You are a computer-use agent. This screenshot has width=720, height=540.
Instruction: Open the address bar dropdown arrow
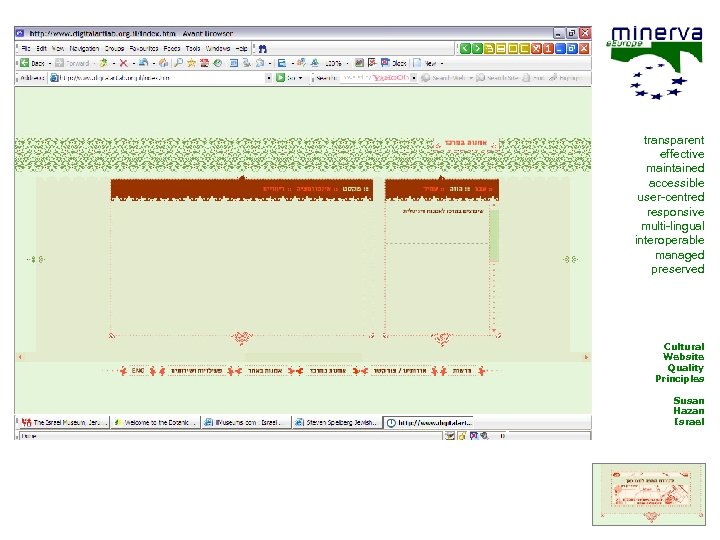(269, 78)
